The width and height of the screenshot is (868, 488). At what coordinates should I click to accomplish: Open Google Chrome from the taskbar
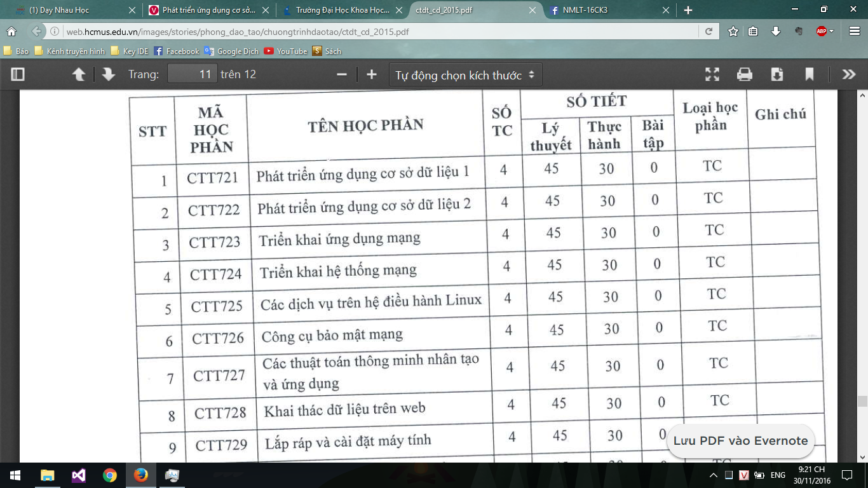(x=110, y=475)
